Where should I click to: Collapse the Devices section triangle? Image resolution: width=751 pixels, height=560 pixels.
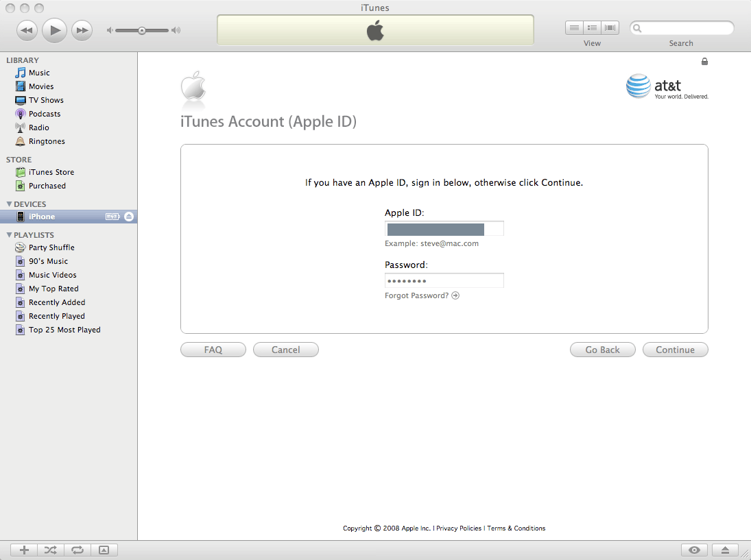(9, 204)
